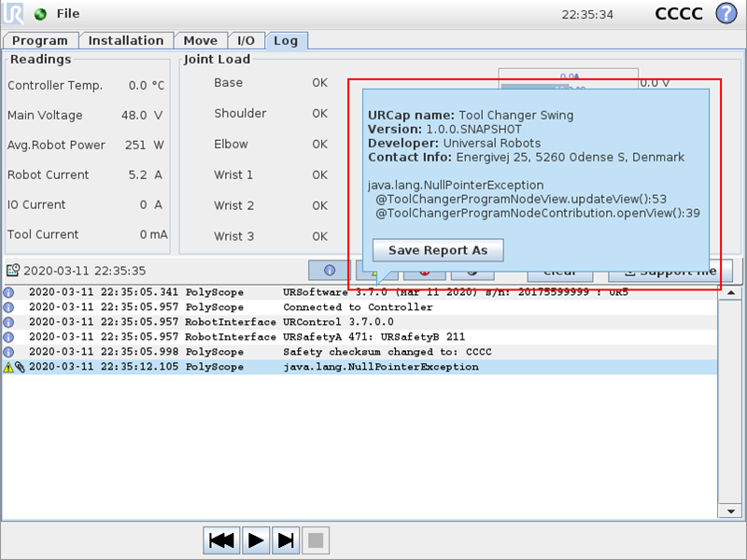747x560 pixels.
Task: Switch to the Program tab
Action: (40, 40)
